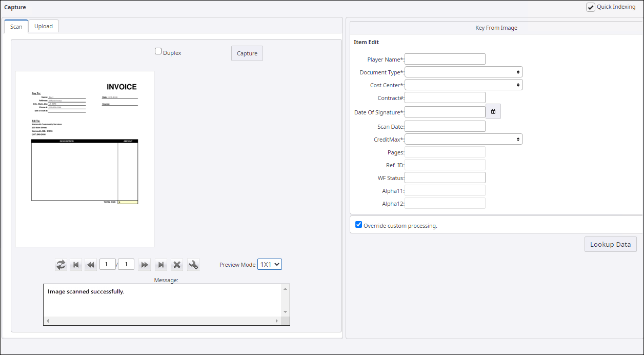Select the Scan tab

[16, 27]
